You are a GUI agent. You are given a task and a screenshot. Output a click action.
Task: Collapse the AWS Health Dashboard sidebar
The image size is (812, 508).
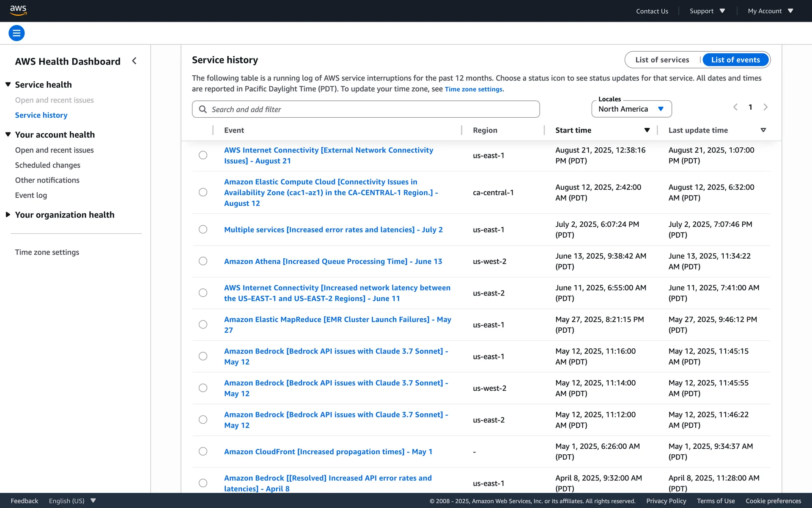tap(134, 61)
